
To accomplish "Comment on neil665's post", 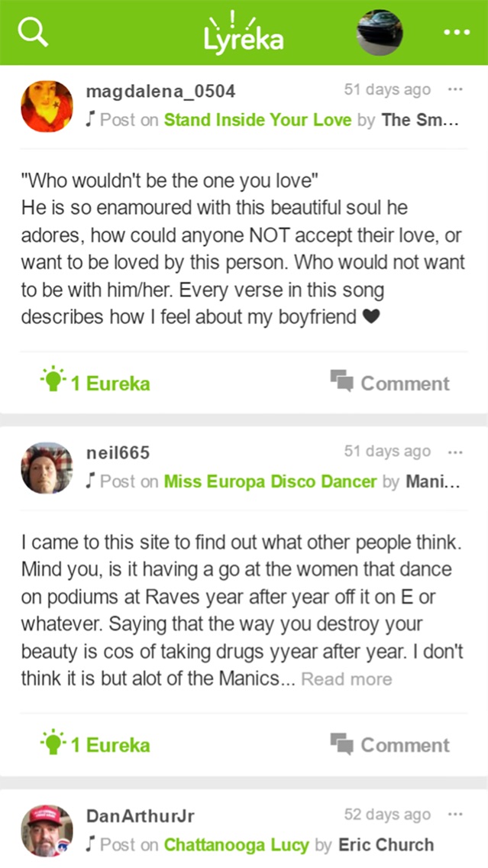I will pos(390,744).
